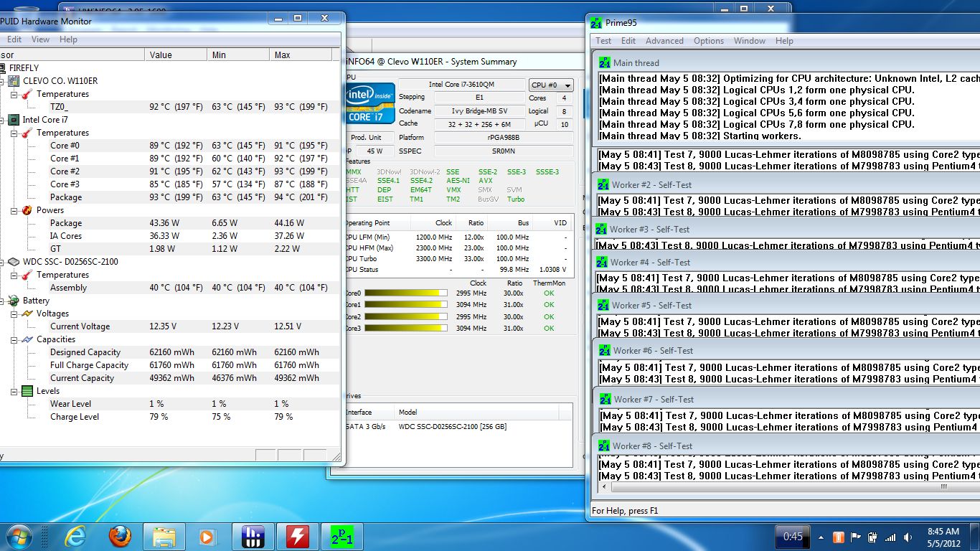This screenshot has width=980, height=551.
Task: Click the Max column header
Action: pos(300,55)
